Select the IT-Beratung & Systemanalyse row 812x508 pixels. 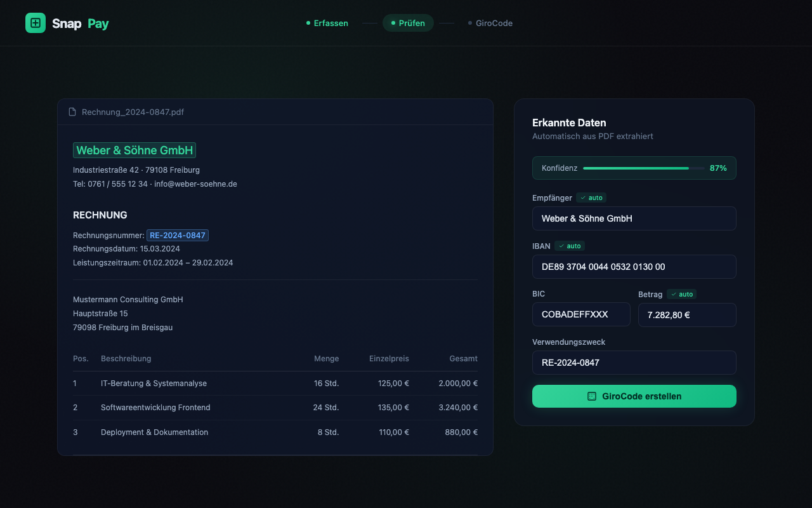[x=275, y=384]
